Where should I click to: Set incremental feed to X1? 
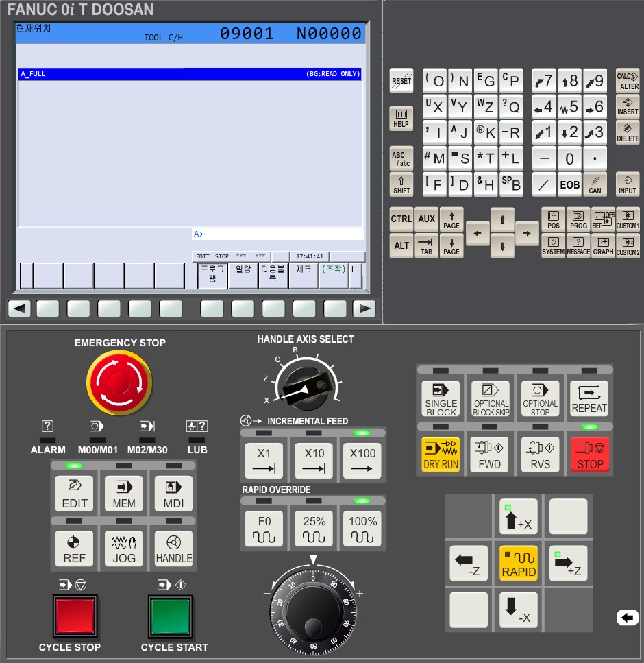(x=264, y=461)
